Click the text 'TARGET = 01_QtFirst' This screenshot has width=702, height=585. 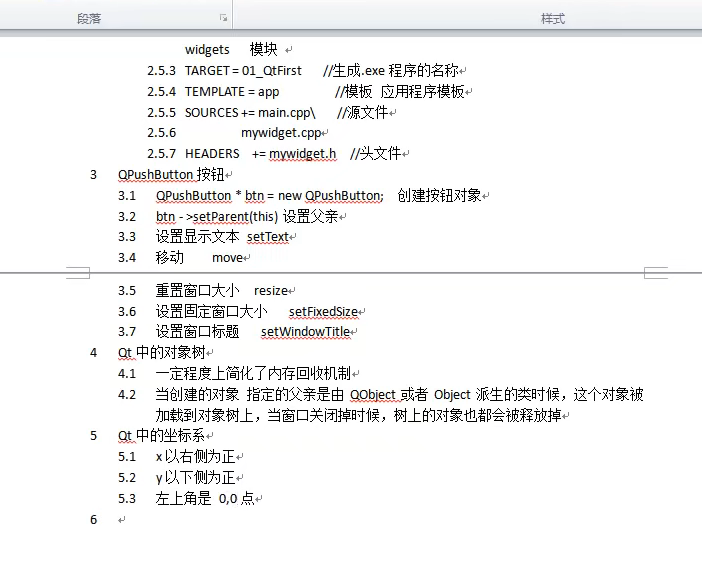pos(243,71)
